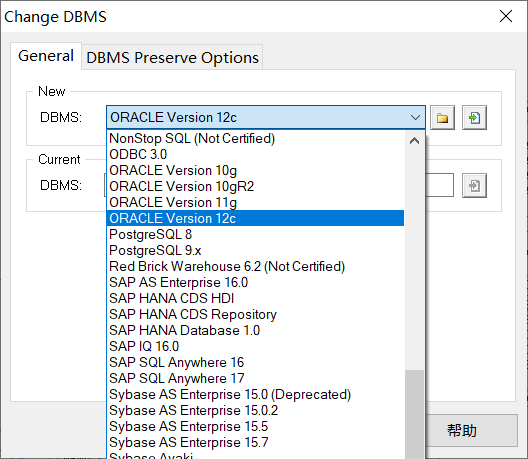Close the Change DBMS dialog
Viewport: 528px width, 459px height.
(506, 16)
